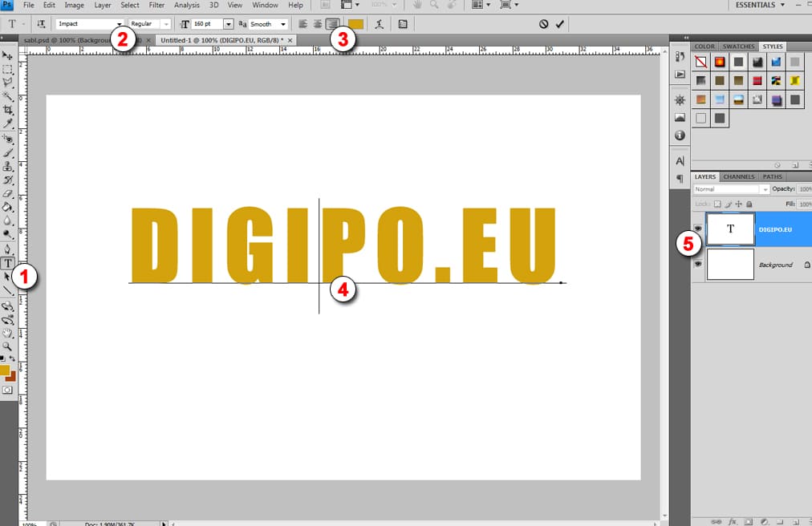Select the Horizontal Type tool
Image resolution: width=812 pixels, height=526 pixels.
coord(8,263)
